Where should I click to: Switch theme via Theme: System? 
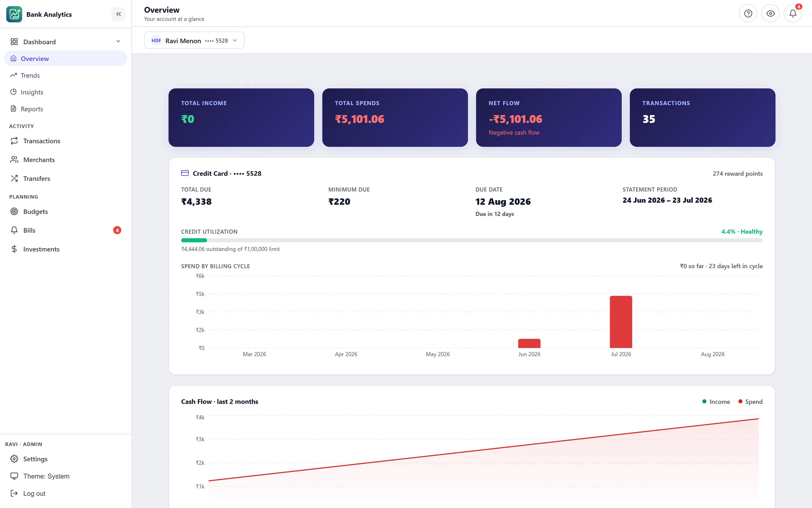[66, 476]
